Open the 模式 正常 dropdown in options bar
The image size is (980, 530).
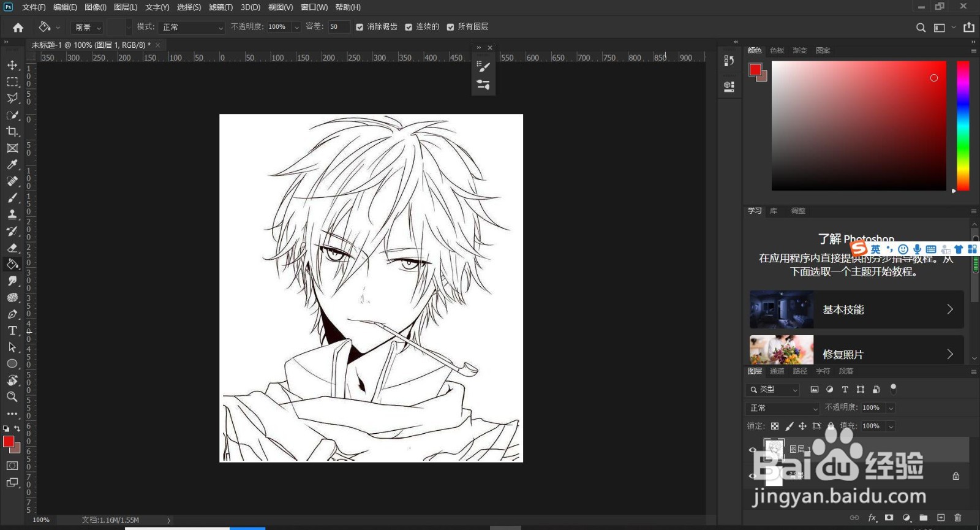click(192, 28)
